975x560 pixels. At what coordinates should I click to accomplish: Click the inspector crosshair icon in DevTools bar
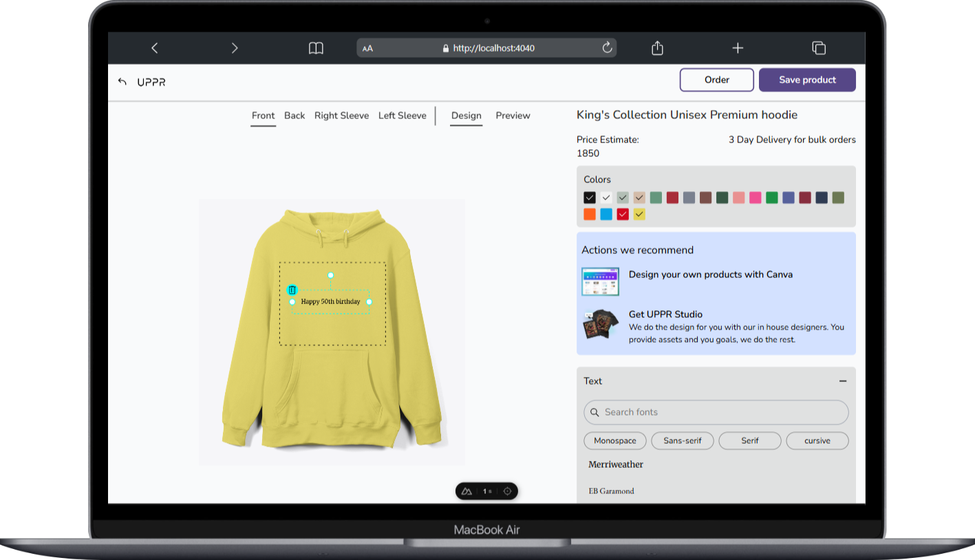[x=508, y=491]
